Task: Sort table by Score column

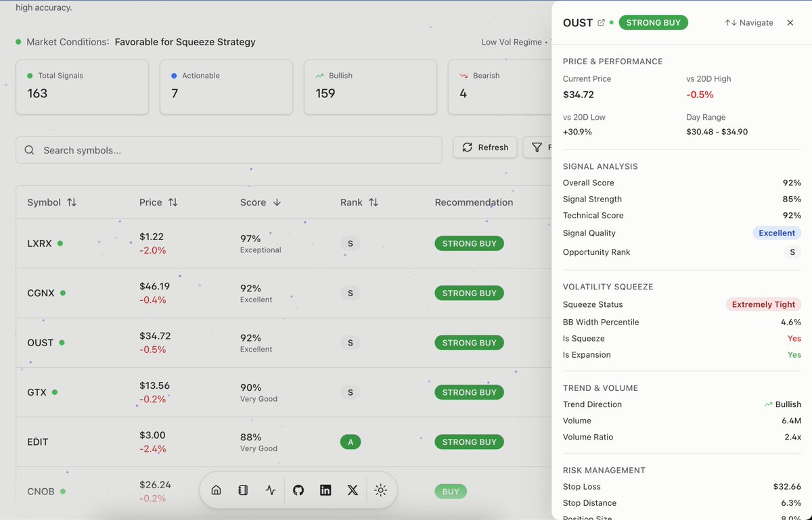Action: coord(261,202)
